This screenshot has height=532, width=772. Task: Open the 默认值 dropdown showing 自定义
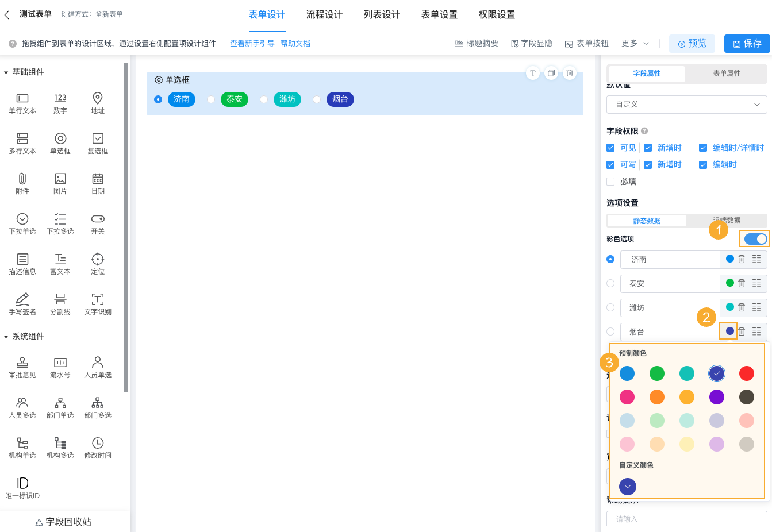[686, 104]
